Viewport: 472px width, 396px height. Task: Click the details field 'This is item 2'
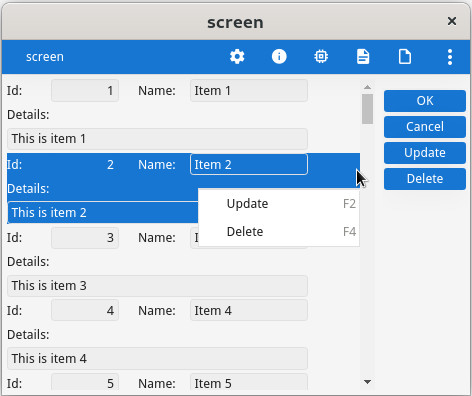pos(103,212)
